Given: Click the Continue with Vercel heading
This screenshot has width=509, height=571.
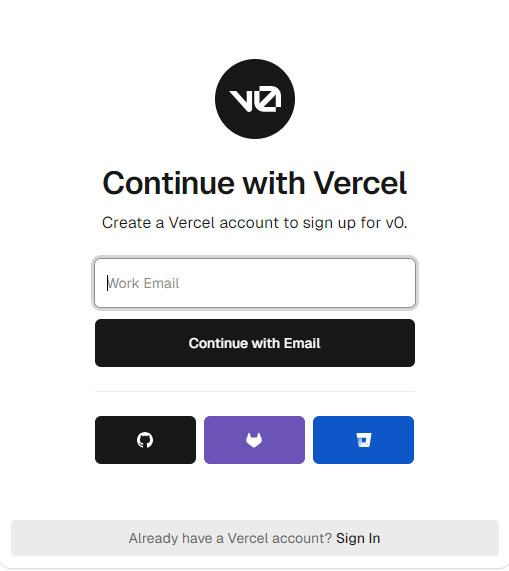Looking at the screenshot, I should [254, 183].
